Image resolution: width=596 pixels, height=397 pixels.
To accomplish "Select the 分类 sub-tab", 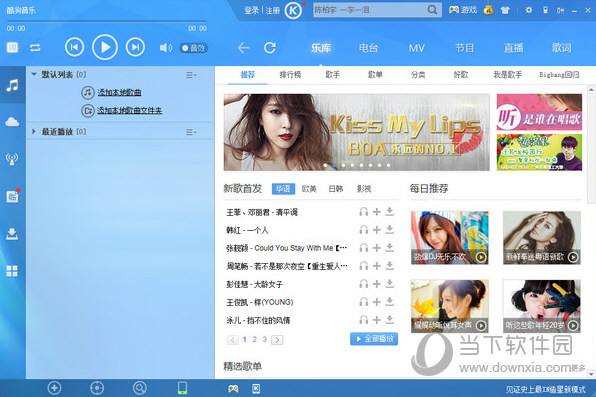I will click(418, 75).
